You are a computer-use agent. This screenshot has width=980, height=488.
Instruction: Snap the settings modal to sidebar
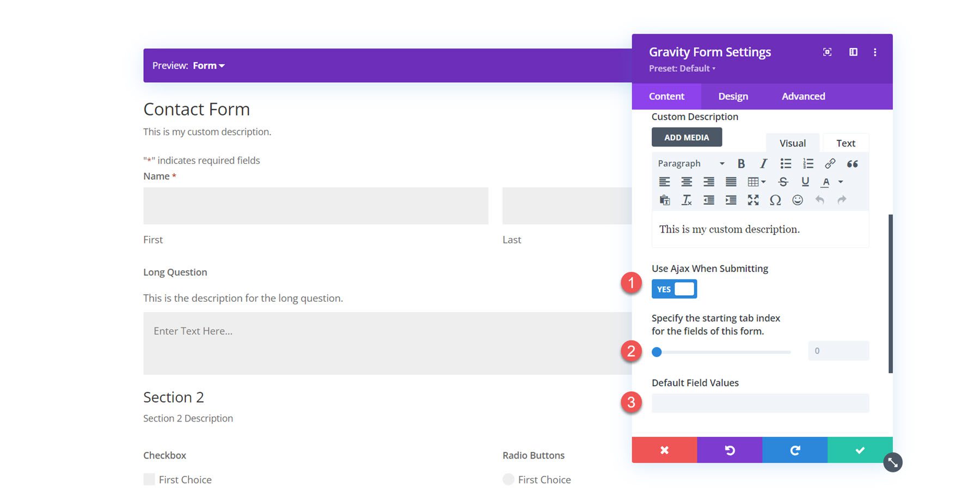pos(853,52)
